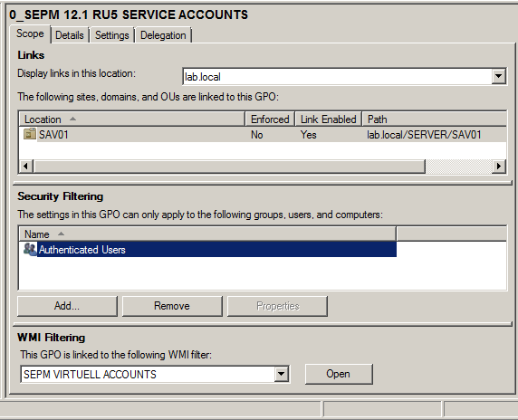Click the lab.local/SERVER/SAV01 path cell
The height and width of the screenshot is (420, 518).
click(424, 135)
